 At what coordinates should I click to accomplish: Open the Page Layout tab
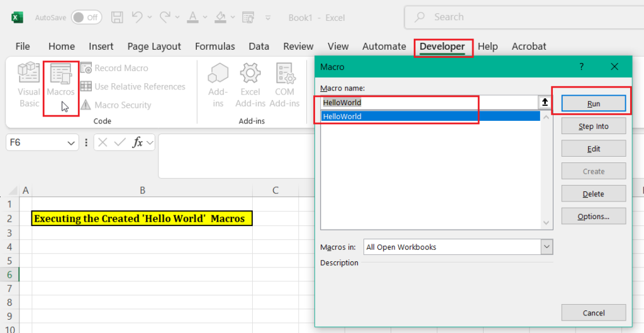154,47
